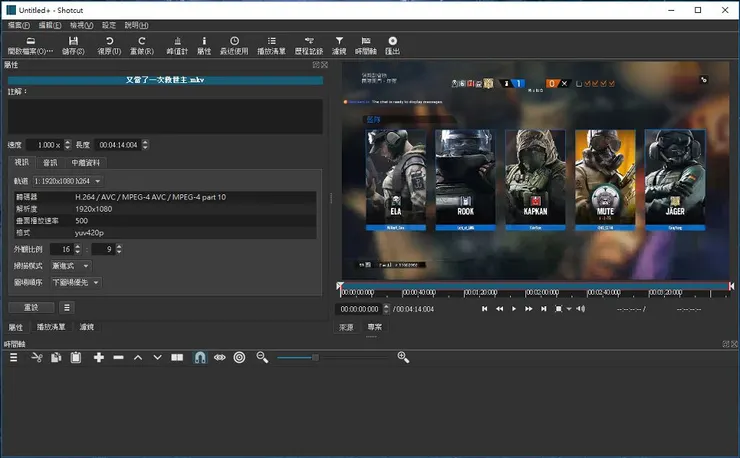Click the Save (儲存) toolbar icon
The image size is (740, 458).
73,41
